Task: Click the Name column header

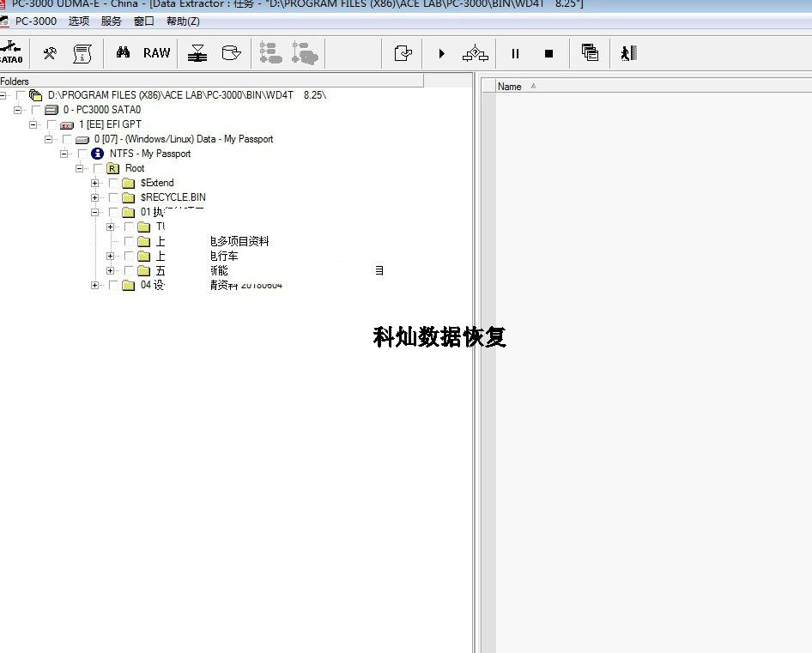Action: 510,87
